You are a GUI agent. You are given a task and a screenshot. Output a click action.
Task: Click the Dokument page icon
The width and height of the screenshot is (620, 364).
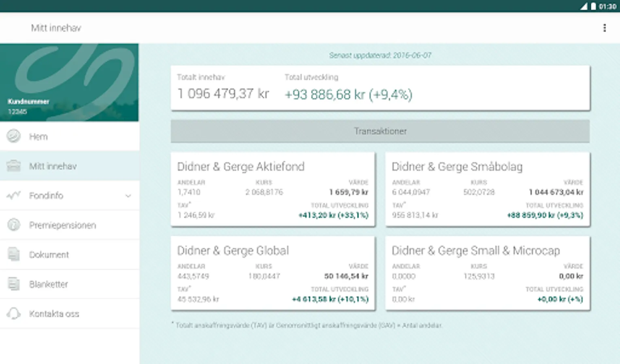point(13,254)
